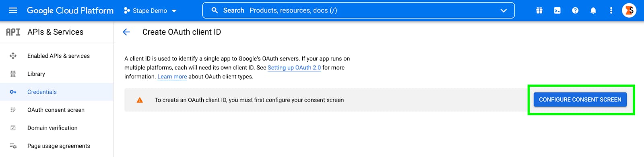
Task: Open the help question mark icon
Action: point(575,10)
